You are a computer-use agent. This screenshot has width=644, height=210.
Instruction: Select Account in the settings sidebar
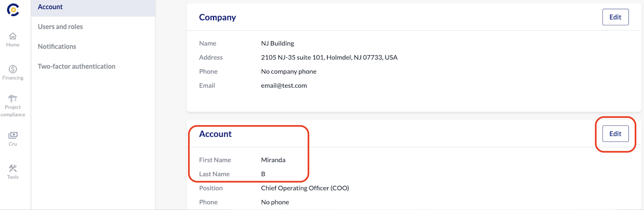pos(50,7)
